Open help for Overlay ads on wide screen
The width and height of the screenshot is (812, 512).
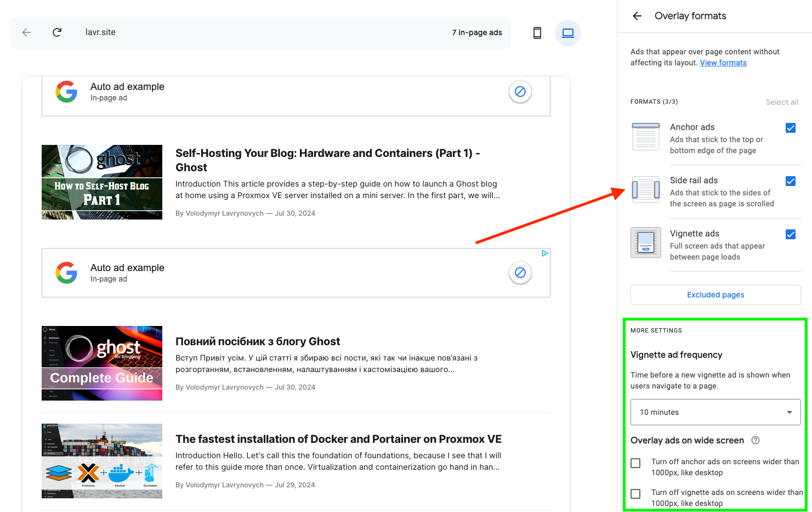pos(756,440)
